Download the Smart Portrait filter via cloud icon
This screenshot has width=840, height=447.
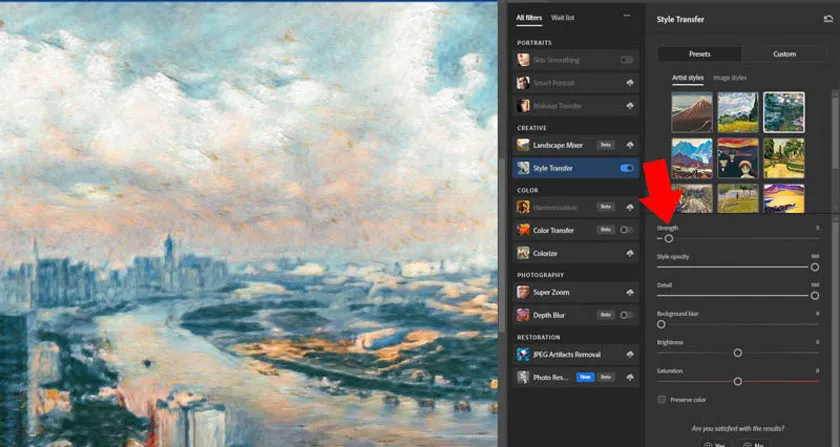629,83
